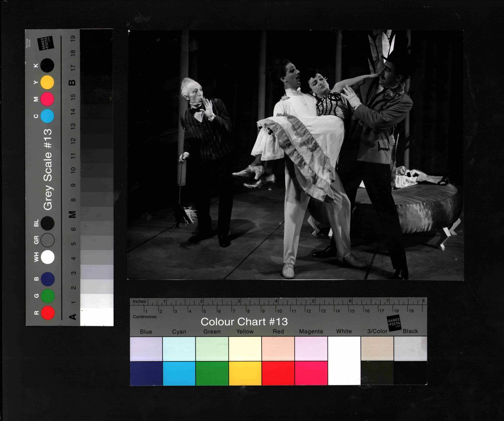Image resolution: width=504 pixels, height=421 pixels.
Task: Click the cyan C circle on grey scale card
Action: (47, 116)
